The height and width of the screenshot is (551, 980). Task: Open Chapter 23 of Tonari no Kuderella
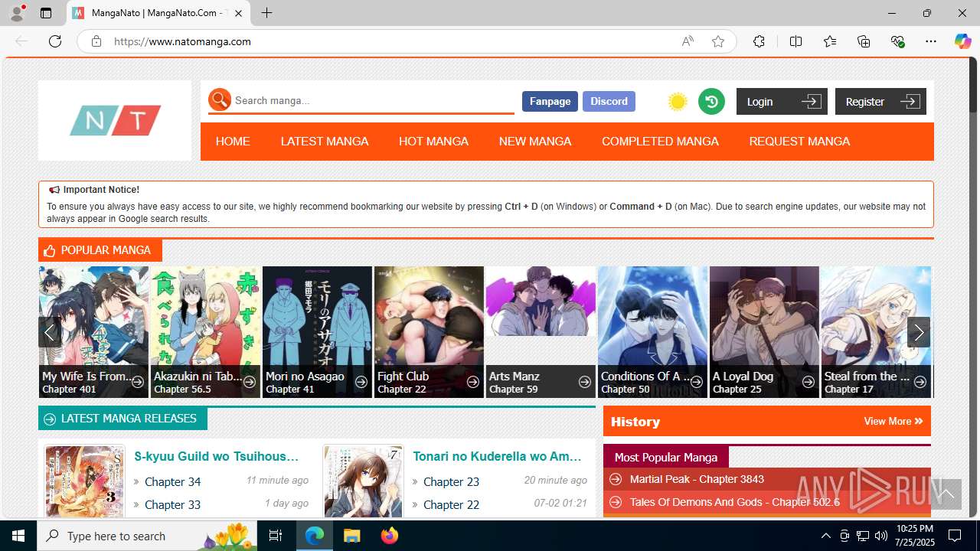[451, 482]
